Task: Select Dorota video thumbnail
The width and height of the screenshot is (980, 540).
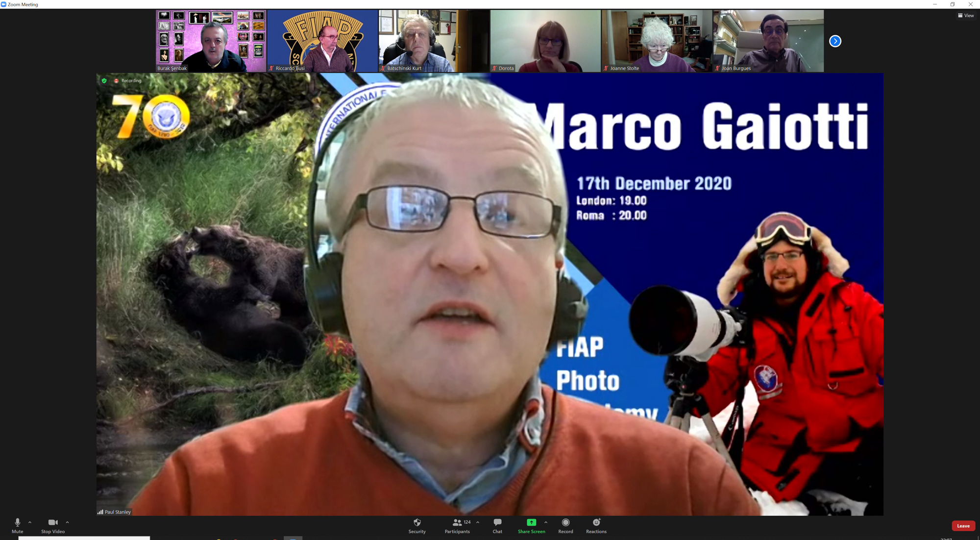Action: click(x=545, y=41)
